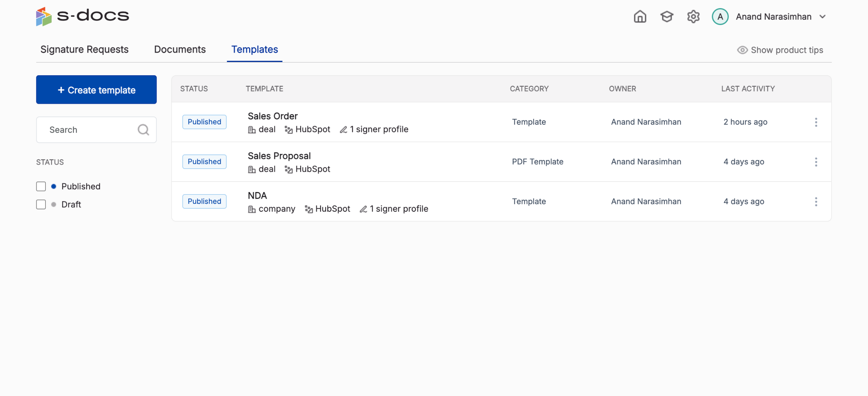Open kebab menu for Sales Order row
Screen dimensions: 868x396
[x=816, y=122]
